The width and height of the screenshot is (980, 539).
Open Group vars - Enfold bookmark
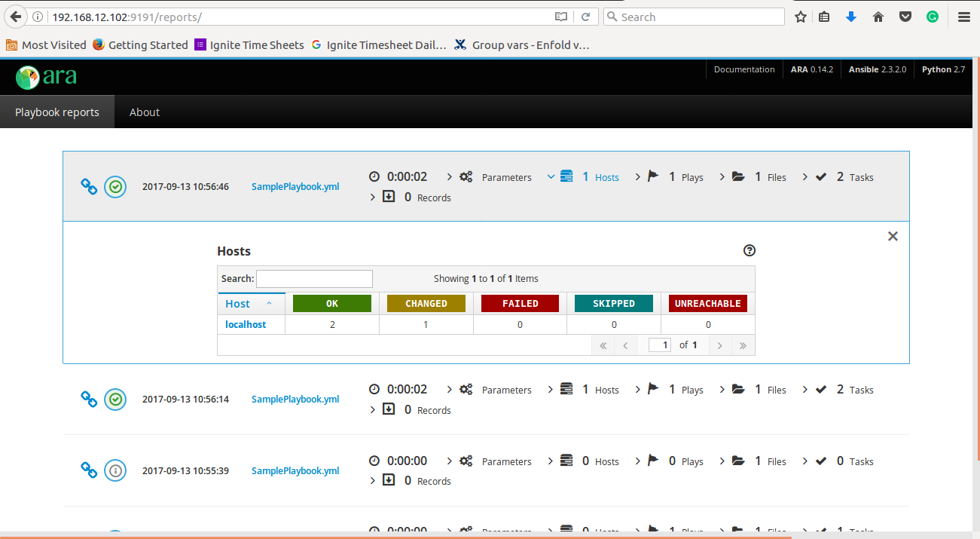point(522,45)
